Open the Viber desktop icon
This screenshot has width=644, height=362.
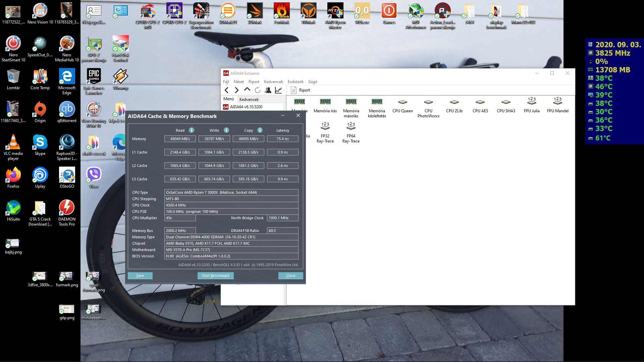94,178
